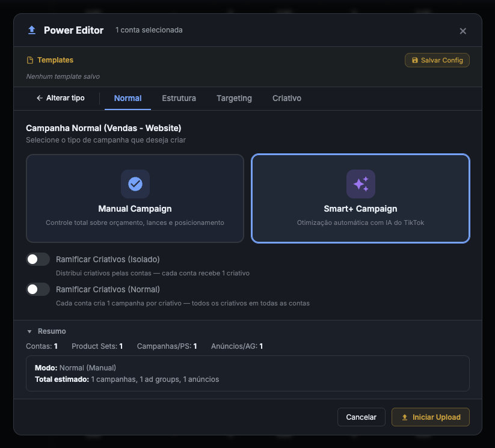Click 'Nenhum template salvo' text

(x=63, y=76)
